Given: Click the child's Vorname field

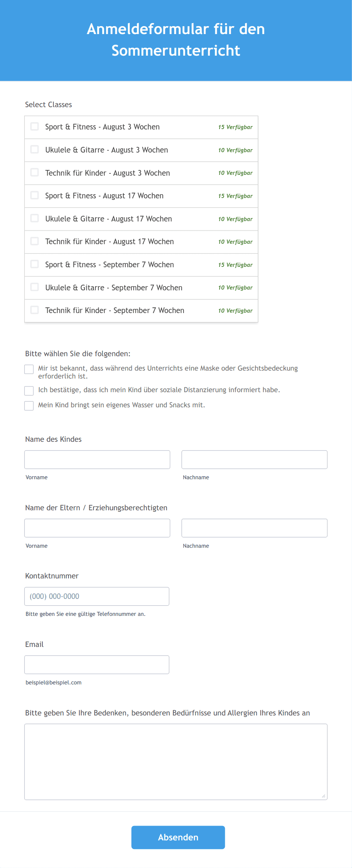Looking at the screenshot, I should pyautogui.click(x=97, y=460).
